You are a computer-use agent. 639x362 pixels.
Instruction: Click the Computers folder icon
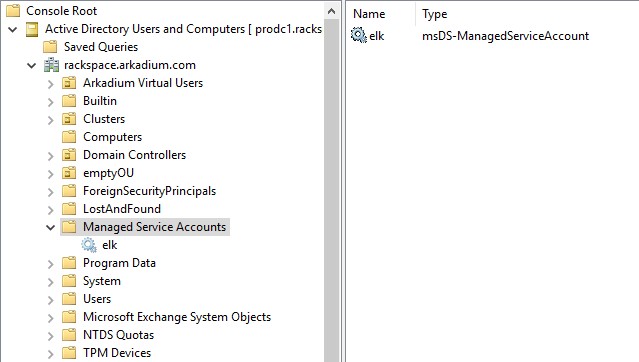69,137
